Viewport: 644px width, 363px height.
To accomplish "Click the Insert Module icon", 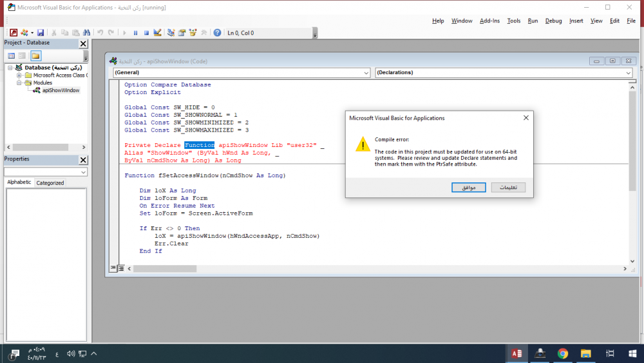I will [x=24, y=32].
